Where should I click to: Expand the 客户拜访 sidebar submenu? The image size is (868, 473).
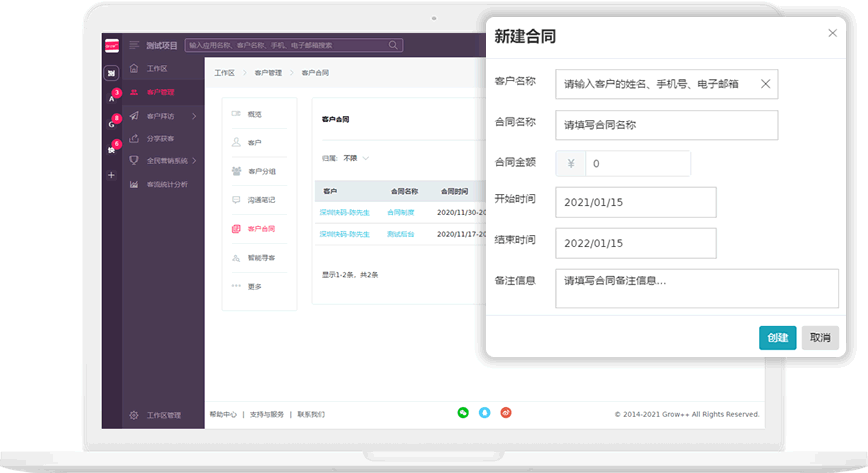coord(193,116)
